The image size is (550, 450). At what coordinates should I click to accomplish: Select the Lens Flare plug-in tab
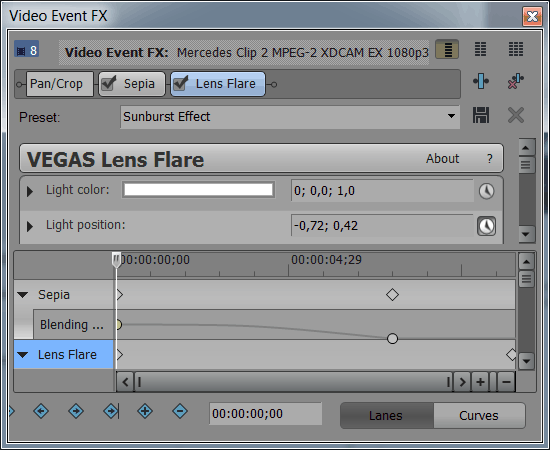point(218,84)
